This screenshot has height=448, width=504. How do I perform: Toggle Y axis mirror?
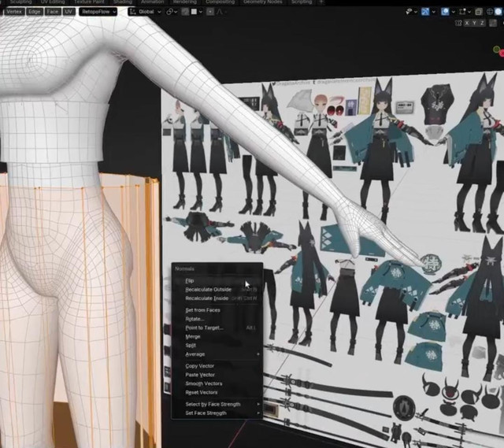[474, 23]
